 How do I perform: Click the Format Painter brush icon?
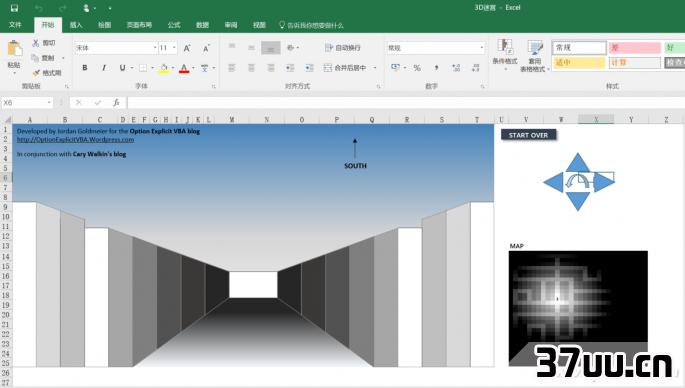[x=36, y=73]
